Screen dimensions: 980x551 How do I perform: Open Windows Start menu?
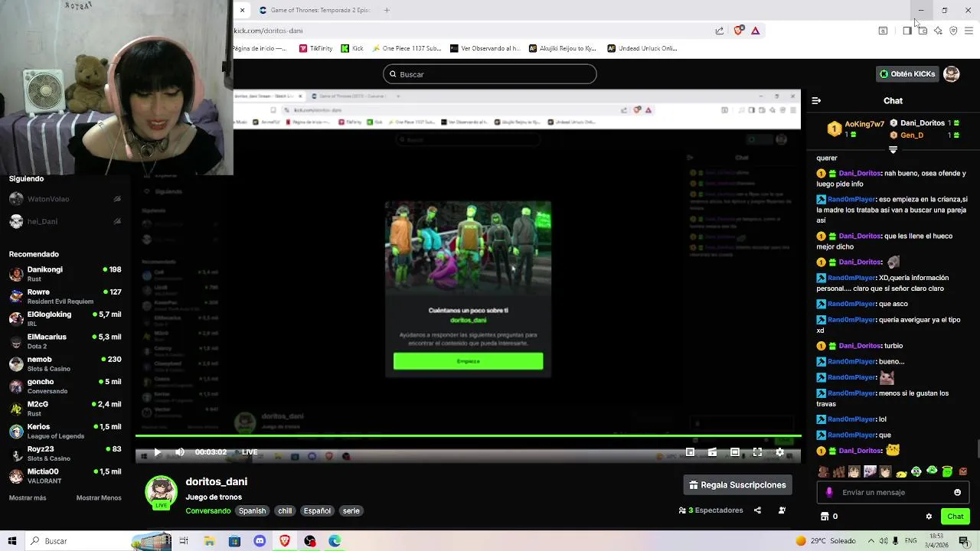coord(12,541)
